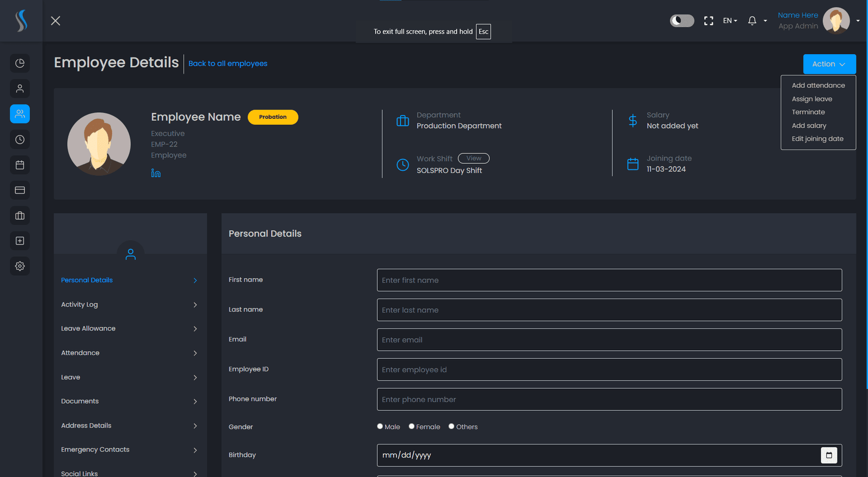Open the calendar icon in left sidebar

tap(20, 165)
